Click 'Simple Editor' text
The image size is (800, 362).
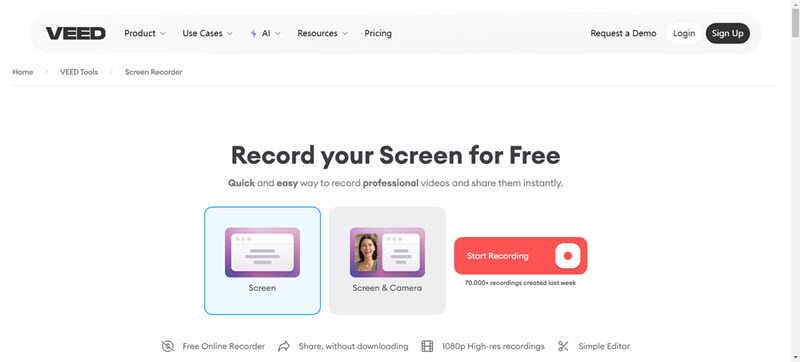(604, 346)
